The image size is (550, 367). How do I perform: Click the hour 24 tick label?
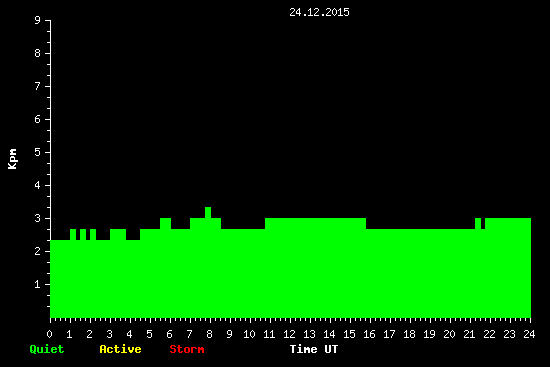coord(529,334)
